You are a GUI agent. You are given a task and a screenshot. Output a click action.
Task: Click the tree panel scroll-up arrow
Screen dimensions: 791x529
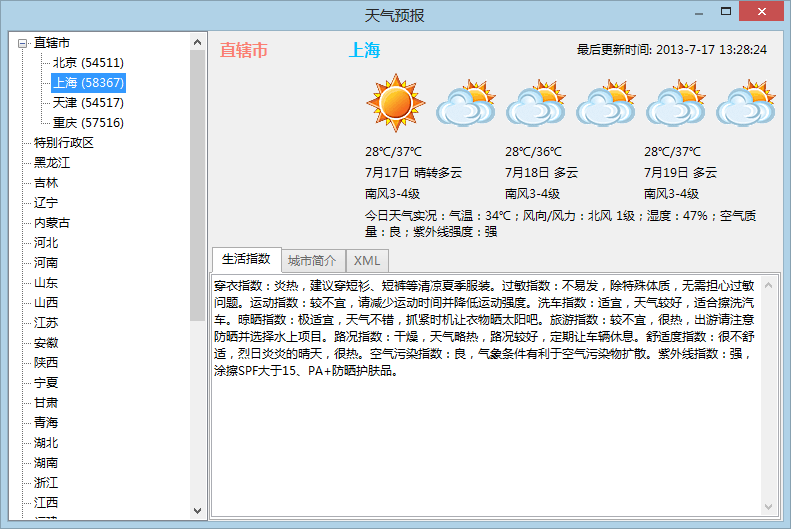[197, 41]
